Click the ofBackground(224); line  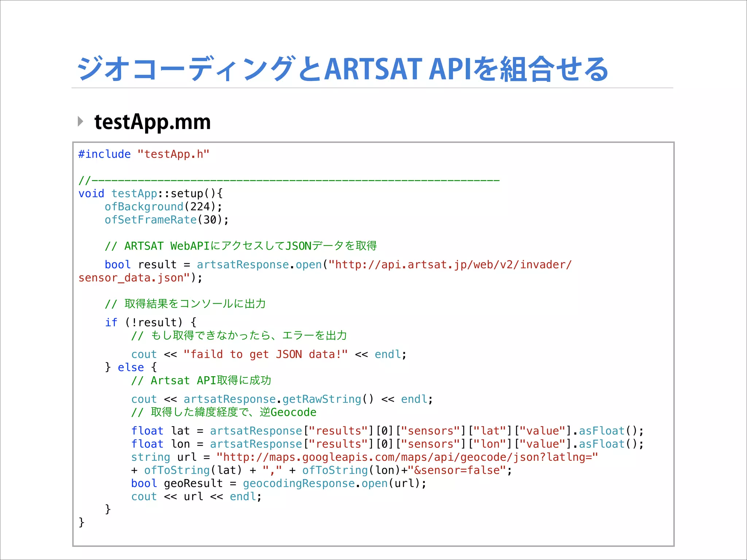tap(163, 207)
